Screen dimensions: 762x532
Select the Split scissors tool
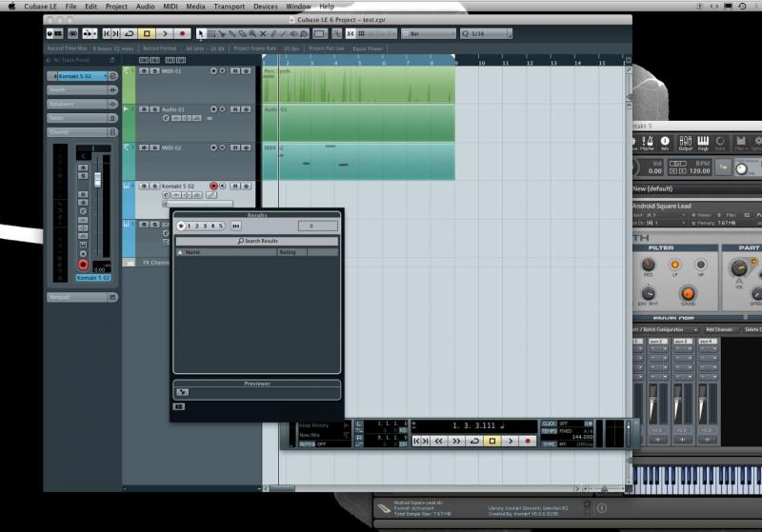pyautogui.click(x=222, y=33)
